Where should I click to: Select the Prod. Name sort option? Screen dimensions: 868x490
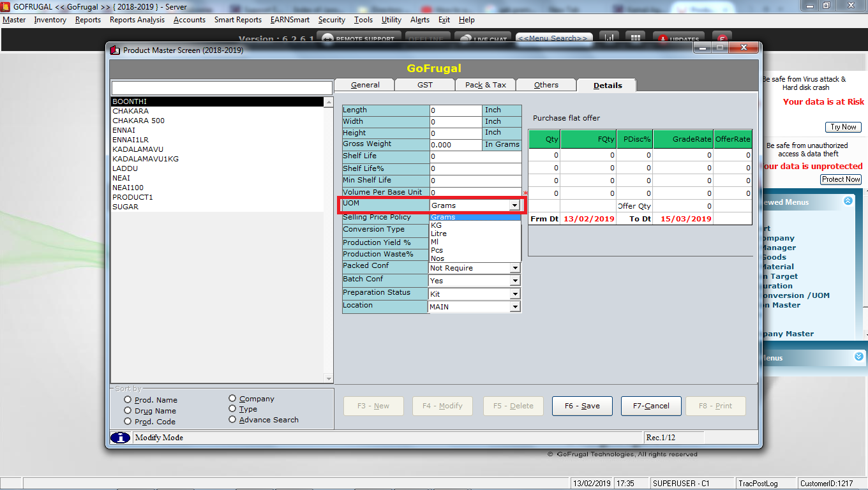pyautogui.click(x=128, y=400)
